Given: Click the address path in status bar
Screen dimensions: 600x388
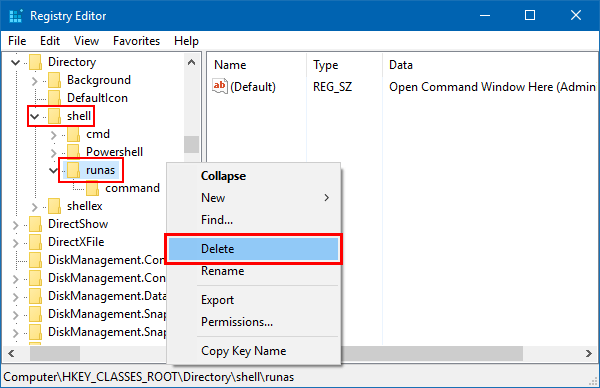Looking at the screenshot, I should point(148,377).
